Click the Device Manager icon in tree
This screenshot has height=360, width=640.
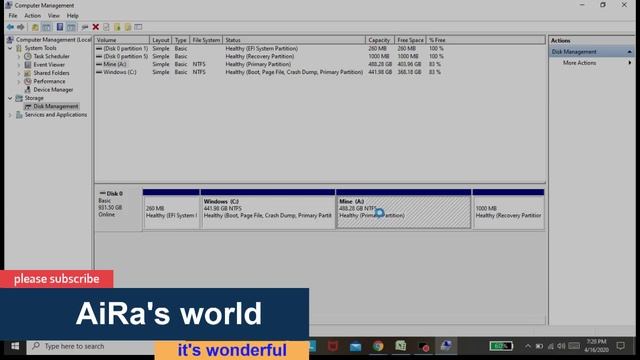tap(28, 89)
